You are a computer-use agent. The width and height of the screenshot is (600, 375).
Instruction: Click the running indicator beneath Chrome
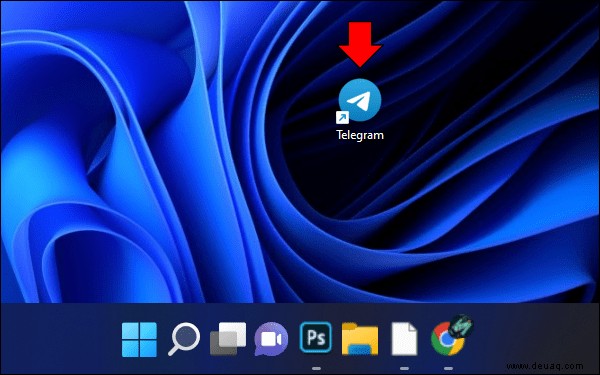click(x=448, y=368)
